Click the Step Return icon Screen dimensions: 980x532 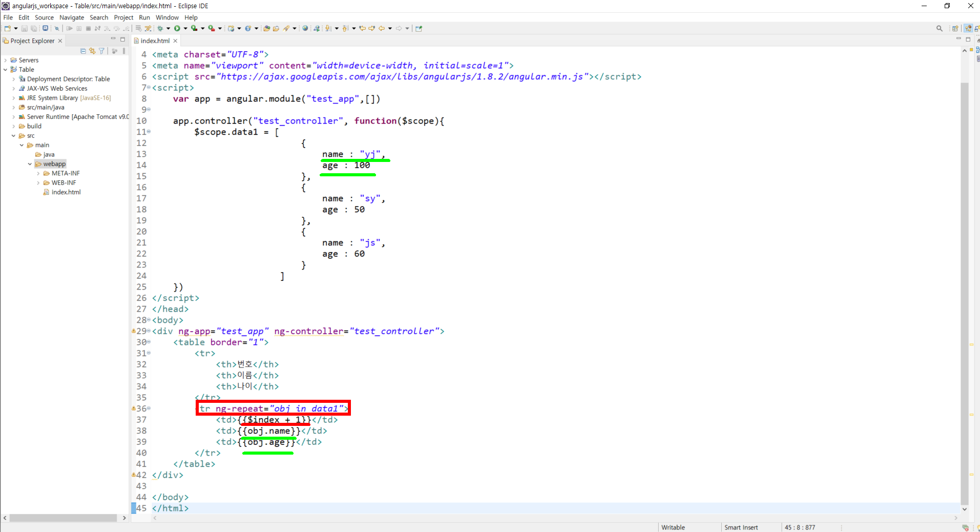tap(126, 28)
